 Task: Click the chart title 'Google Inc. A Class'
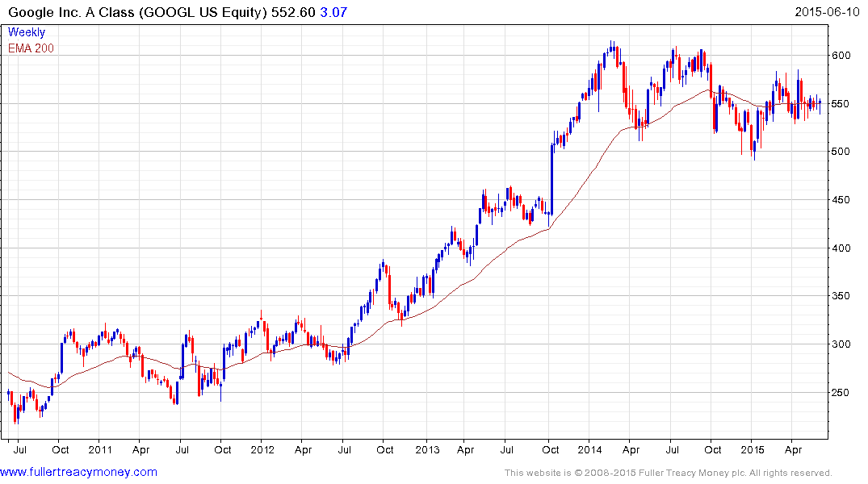click(x=71, y=12)
